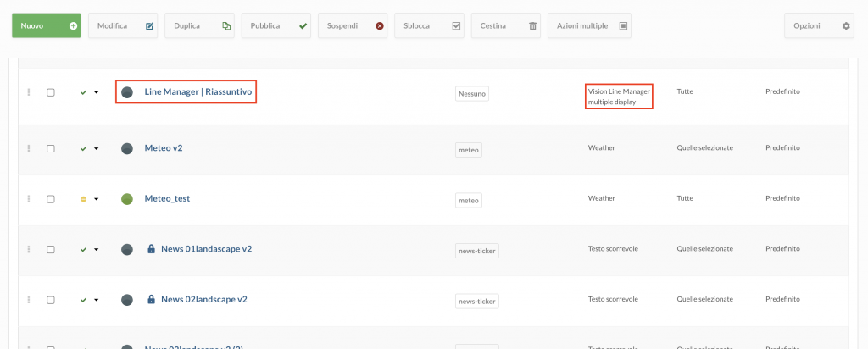Toggle published status checkmark of Meteo v2
This screenshot has height=349, width=868.
click(84, 148)
